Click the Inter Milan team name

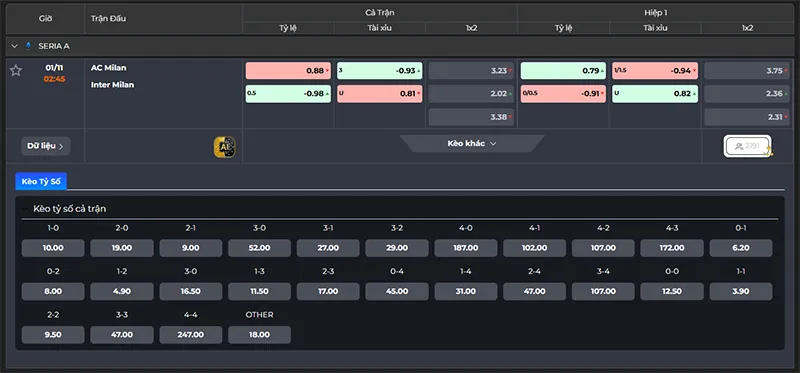(113, 85)
